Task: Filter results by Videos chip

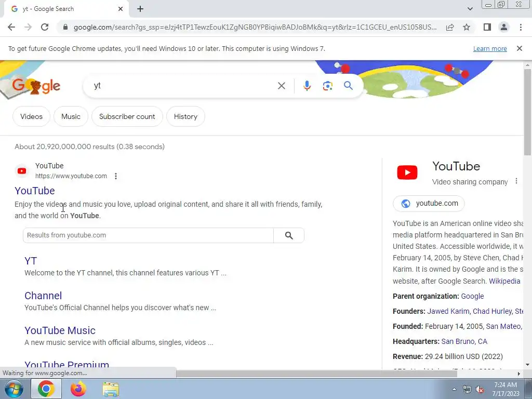Action: tap(31, 116)
